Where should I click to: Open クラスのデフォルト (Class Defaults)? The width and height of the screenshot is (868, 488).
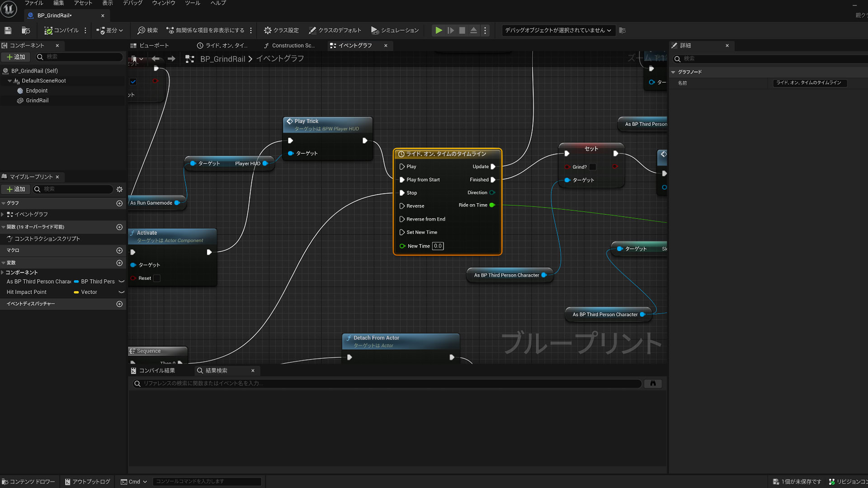pos(335,30)
